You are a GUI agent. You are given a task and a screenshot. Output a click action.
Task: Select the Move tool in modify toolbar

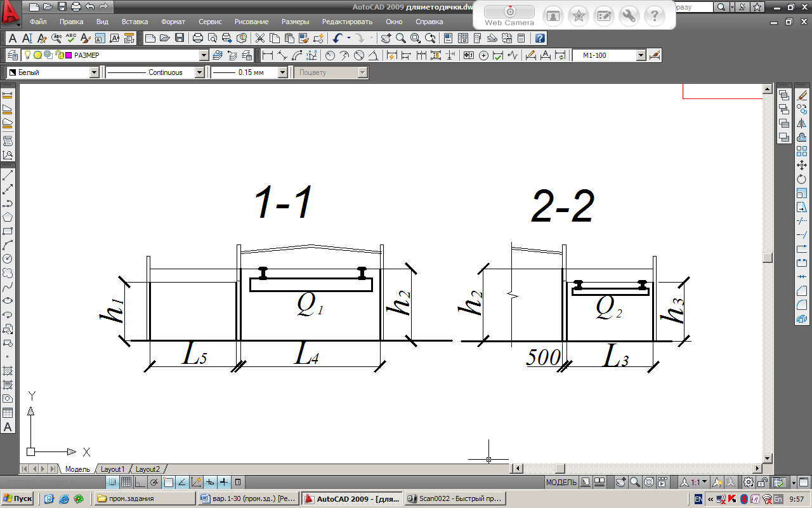[x=801, y=165]
